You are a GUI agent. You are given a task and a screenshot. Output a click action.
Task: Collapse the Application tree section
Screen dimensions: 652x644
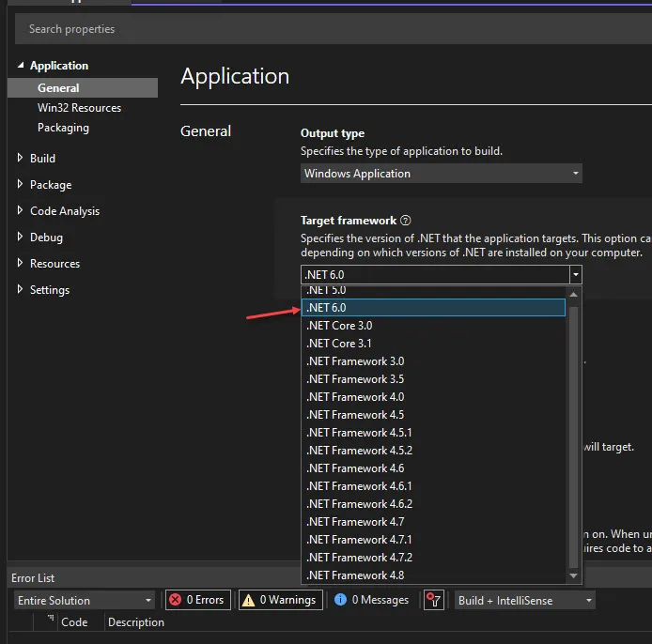tap(21, 65)
